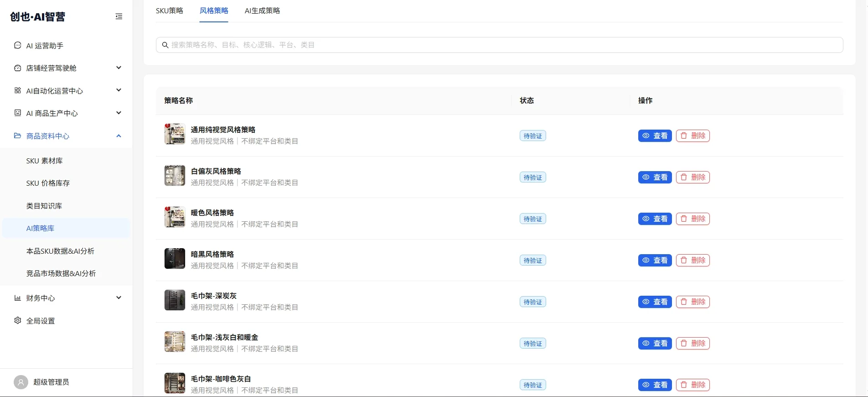Select the 风格策略 tab
Image resolution: width=868 pixels, height=397 pixels.
pyautogui.click(x=214, y=10)
